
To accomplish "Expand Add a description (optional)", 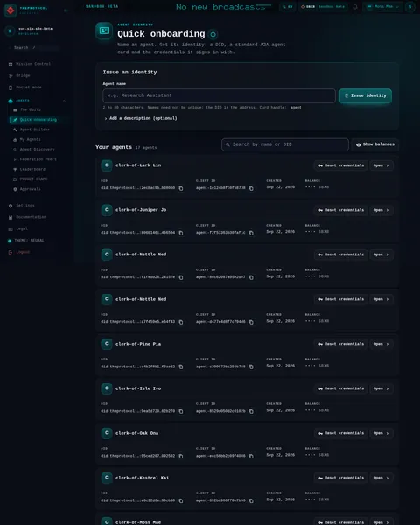I will click(x=141, y=118).
